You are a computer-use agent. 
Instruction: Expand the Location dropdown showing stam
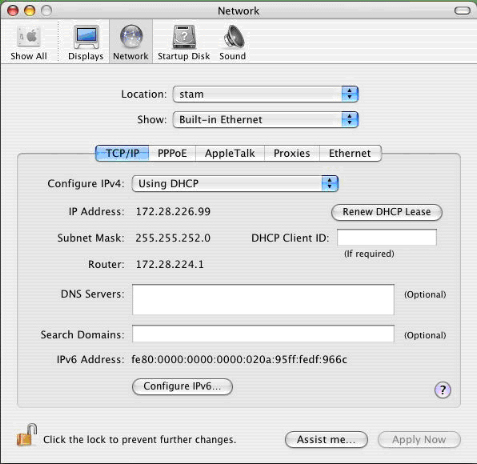265,94
